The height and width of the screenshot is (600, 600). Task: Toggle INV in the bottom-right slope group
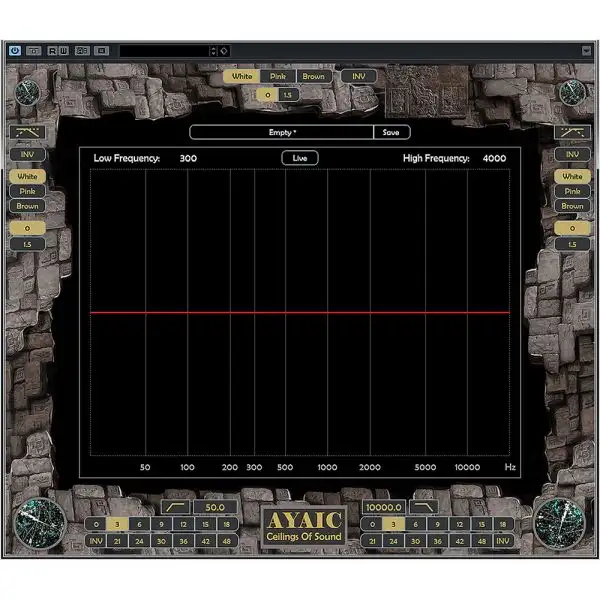503,541
